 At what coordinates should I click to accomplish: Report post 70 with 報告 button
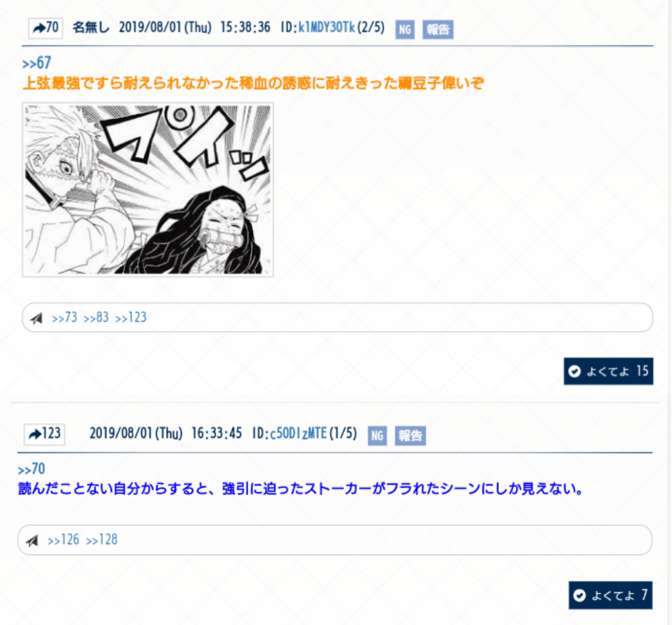[x=437, y=30]
